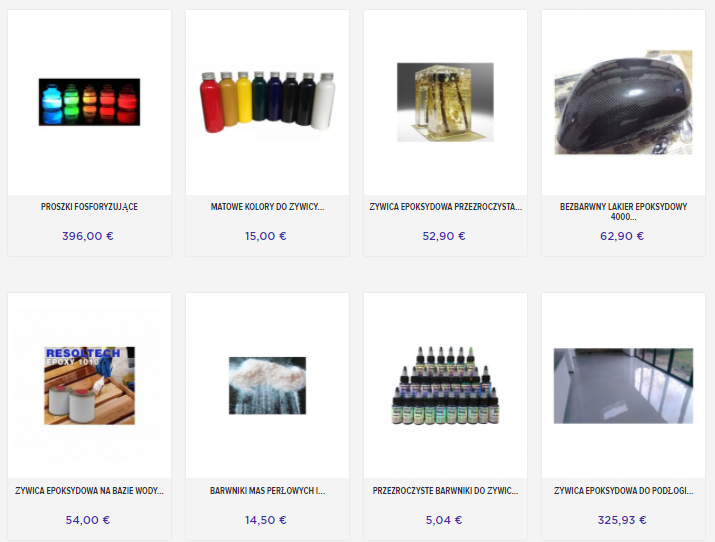This screenshot has width=715, height=542.
Task: Open the Resoltech Epoxy 1010 product image
Action: coord(89,386)
